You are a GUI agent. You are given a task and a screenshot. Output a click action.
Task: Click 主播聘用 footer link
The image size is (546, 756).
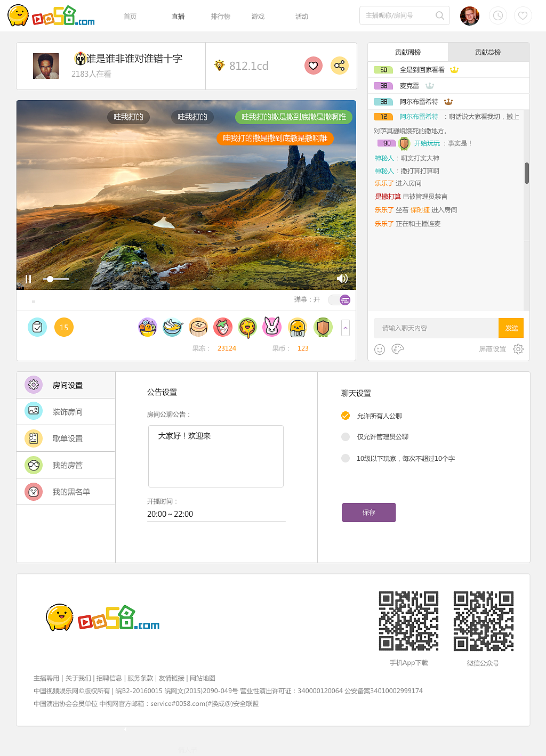click(x=46, y=678)
